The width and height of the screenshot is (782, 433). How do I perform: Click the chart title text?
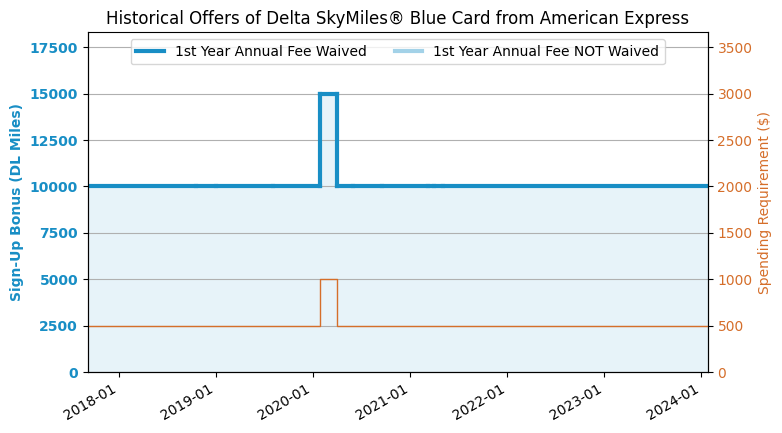(x=397, y=18)
